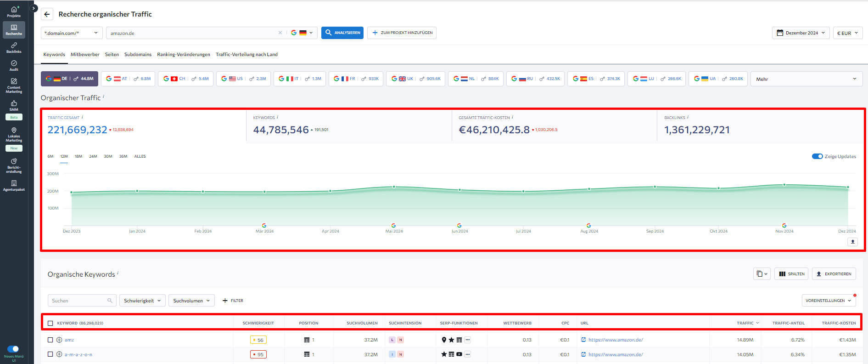Switch to Traffic-Verteilung nach Land tab
The image size is (868, 364).
point(246,54)
